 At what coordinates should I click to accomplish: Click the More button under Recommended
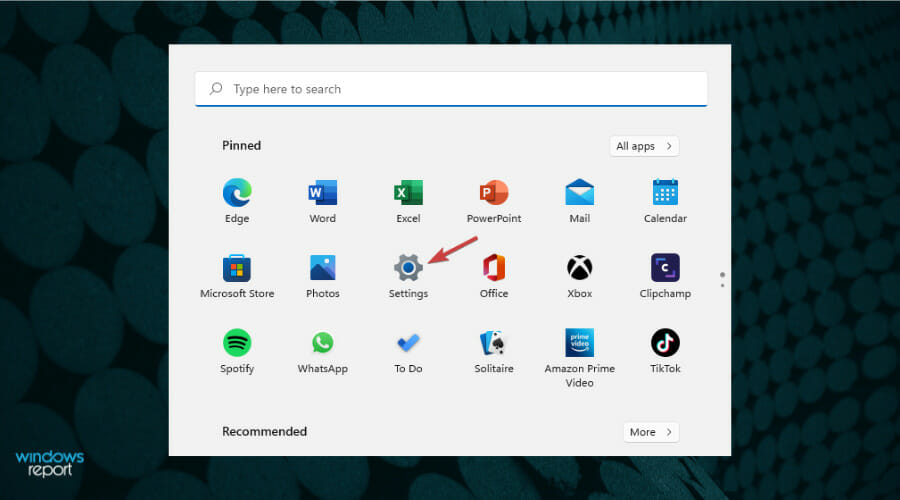(651, 432)
